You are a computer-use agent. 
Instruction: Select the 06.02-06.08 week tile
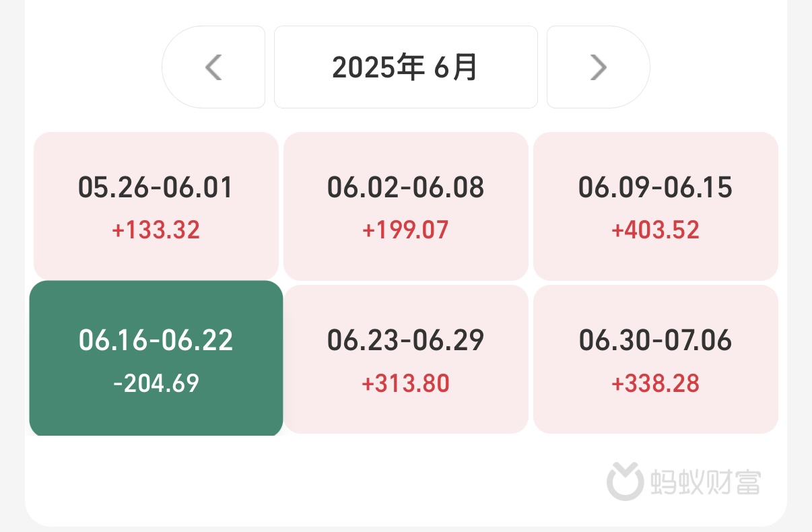pos(405,205)
